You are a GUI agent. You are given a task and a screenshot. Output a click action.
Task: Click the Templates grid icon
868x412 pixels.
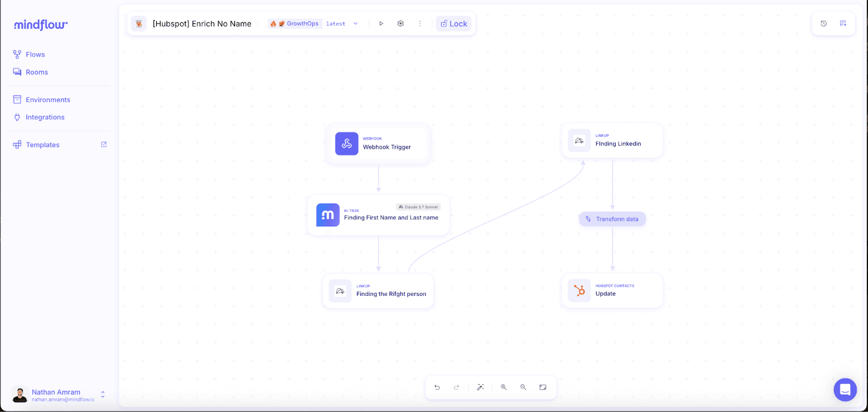point(17,145)
